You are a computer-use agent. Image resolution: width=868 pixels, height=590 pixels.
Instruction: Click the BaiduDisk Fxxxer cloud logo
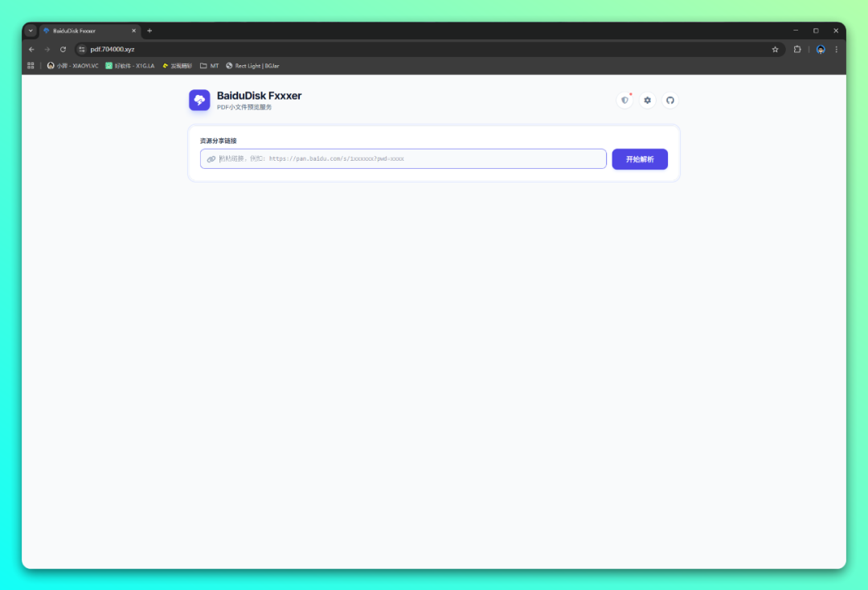tap(199, 100)
